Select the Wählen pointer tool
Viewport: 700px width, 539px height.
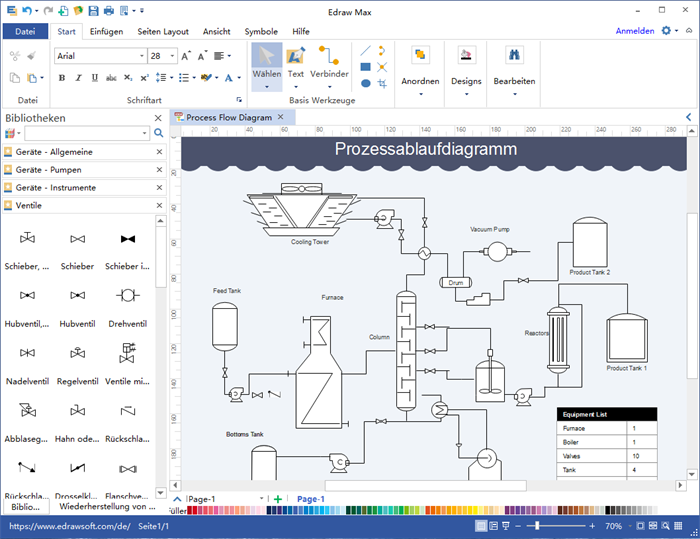pos(266,56)
